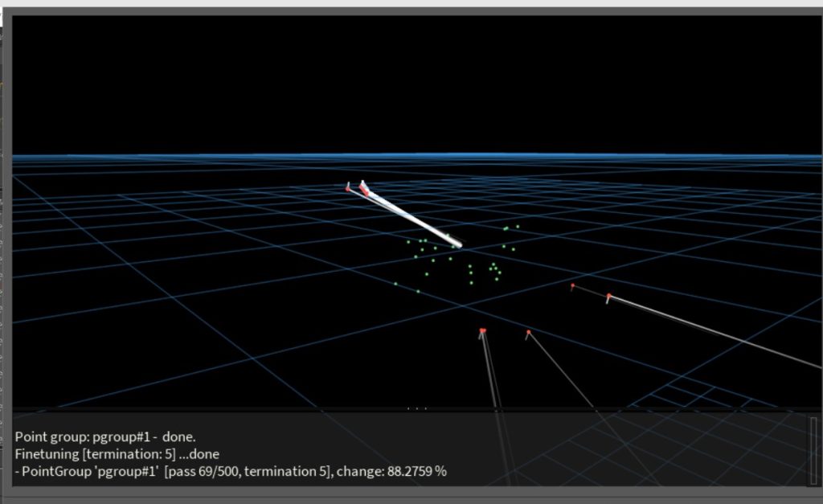823x504 pixels.
Task: Select the 'Finetuning [termination: 5] ...done' log line
Action: pyautogui.click(x=117, y=454)
